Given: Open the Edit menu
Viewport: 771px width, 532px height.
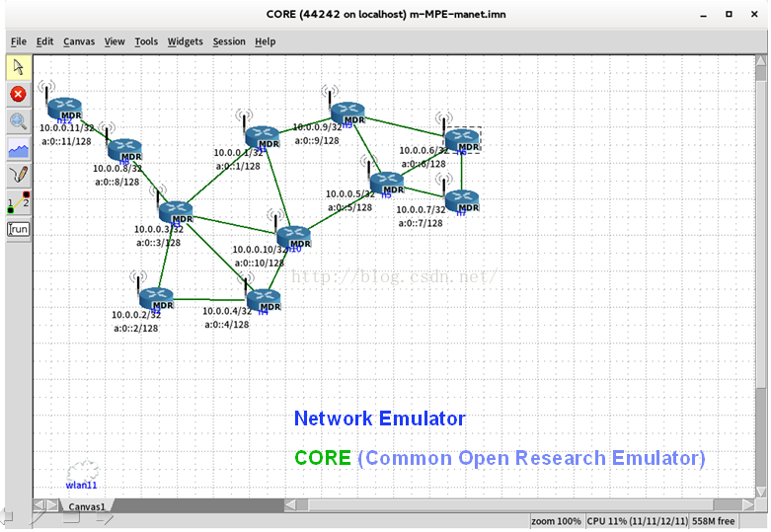Looking at the screenshot, I should coord(44,41).
